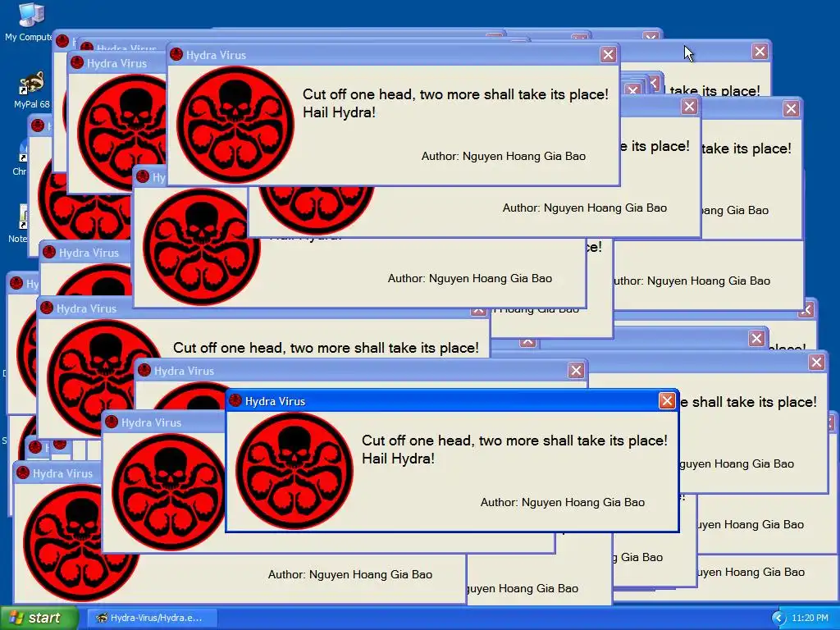Image resolution: width=840 pixels, height=630 pixels.
Task: Click the skull logo in the fully visible inactive window
Action: [x=235, y=125]
